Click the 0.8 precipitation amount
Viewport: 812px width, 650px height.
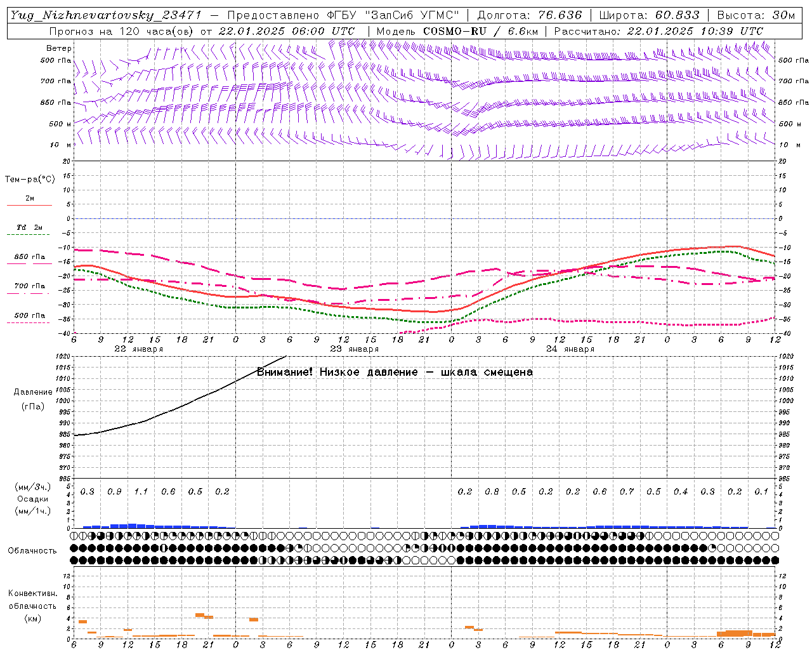tap(492, 491)
